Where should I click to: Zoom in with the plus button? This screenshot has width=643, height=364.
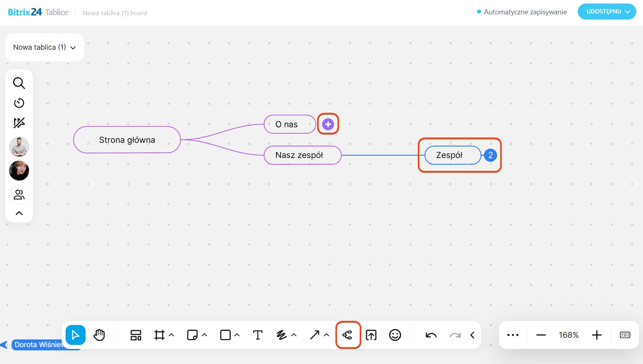tap(596, 335)
